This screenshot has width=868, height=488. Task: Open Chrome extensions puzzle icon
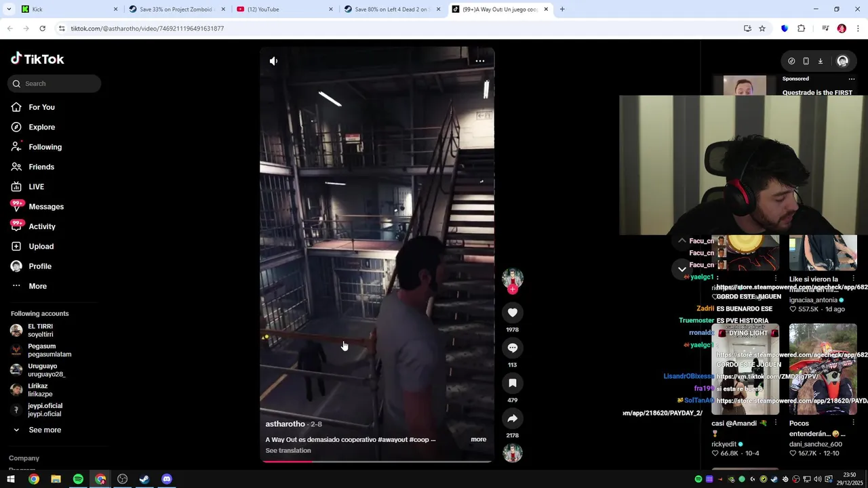(802, 28)
